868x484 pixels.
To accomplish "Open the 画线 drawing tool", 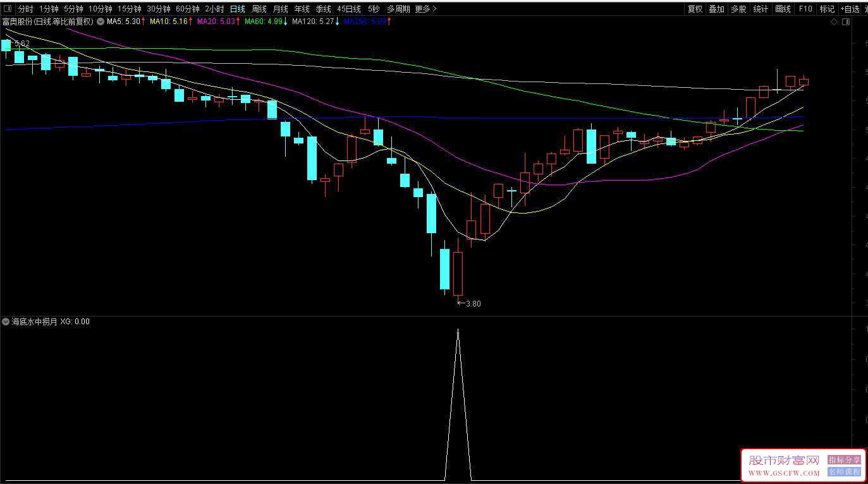I will click(x=783, y=9).
